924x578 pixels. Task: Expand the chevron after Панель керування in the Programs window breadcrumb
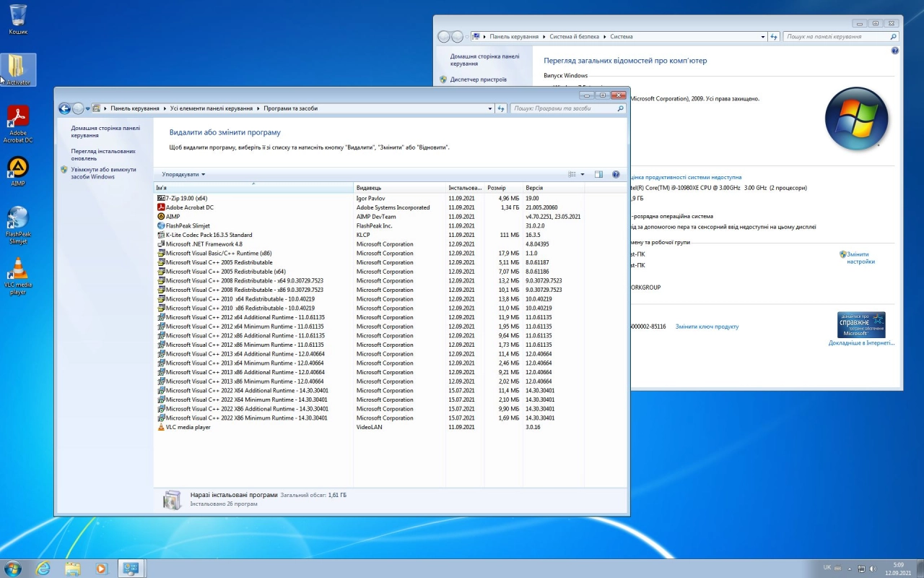[x=165, y=108]
